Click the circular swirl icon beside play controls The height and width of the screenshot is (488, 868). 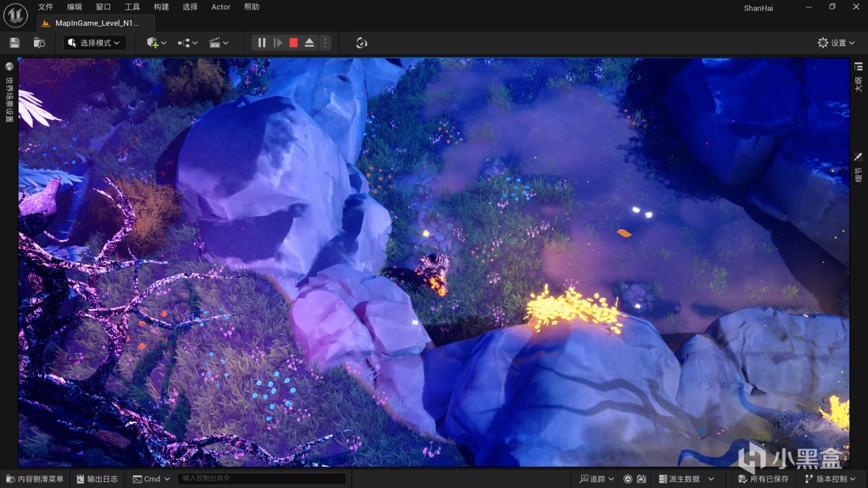tap(361, 43)
